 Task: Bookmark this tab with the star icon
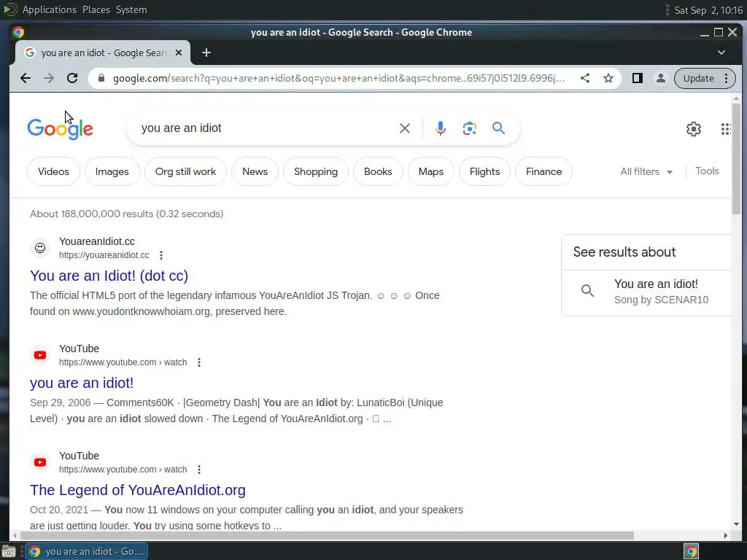(608, 78)
